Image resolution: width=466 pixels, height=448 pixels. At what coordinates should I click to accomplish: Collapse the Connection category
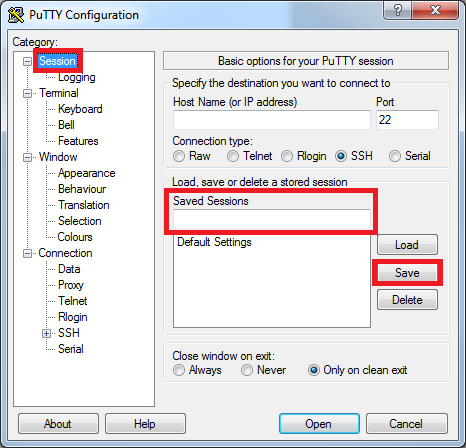pos(27,253)
